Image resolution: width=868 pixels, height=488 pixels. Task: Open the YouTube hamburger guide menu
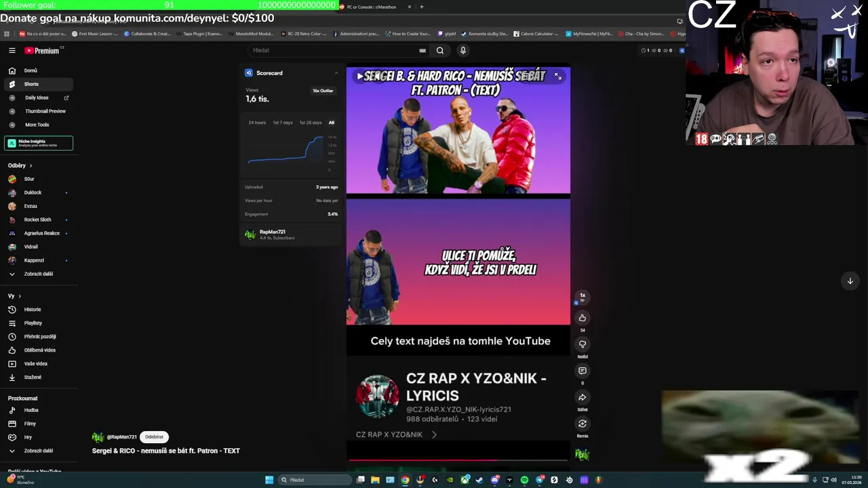12,50
